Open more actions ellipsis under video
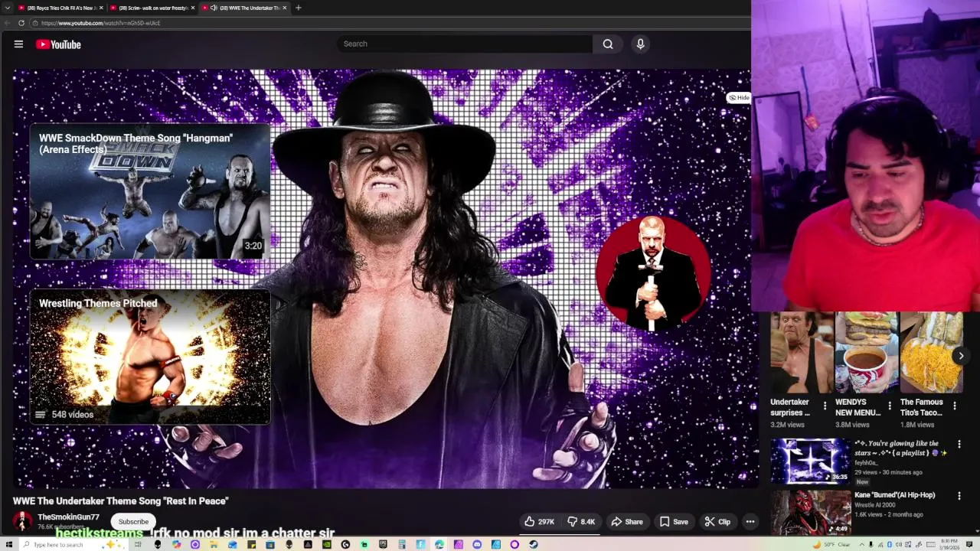The width and height of the screenshot is (980, 551). (750, 522)
